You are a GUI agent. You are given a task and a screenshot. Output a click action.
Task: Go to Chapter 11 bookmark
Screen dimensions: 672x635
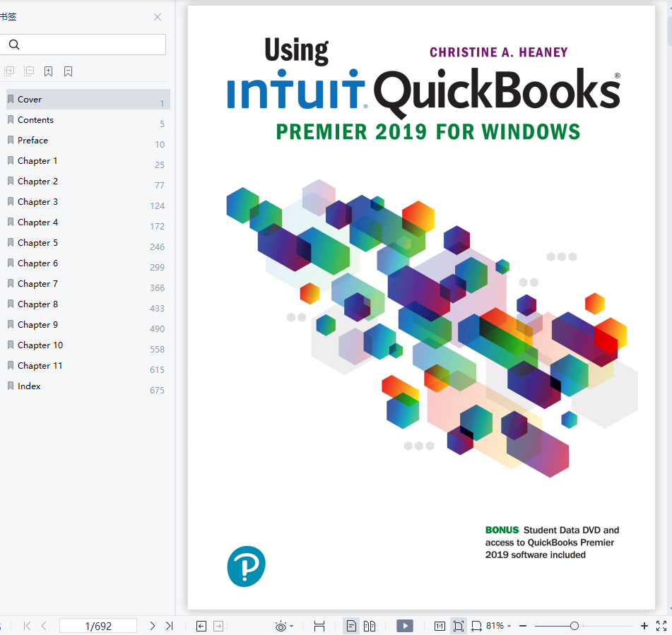[88, 366]
